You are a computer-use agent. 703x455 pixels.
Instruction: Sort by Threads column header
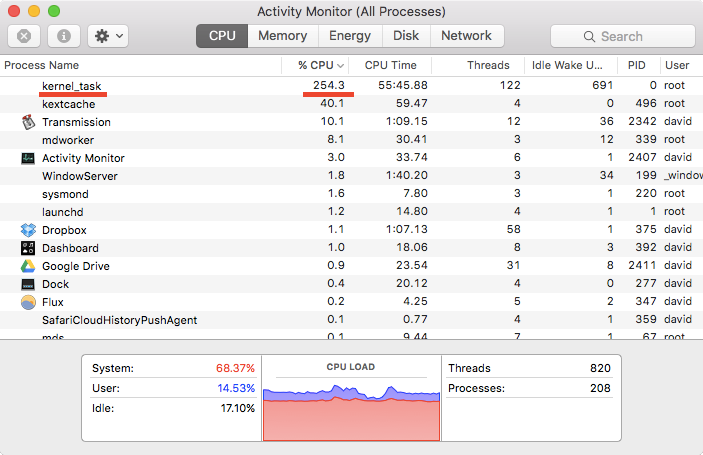coord(478,65)
